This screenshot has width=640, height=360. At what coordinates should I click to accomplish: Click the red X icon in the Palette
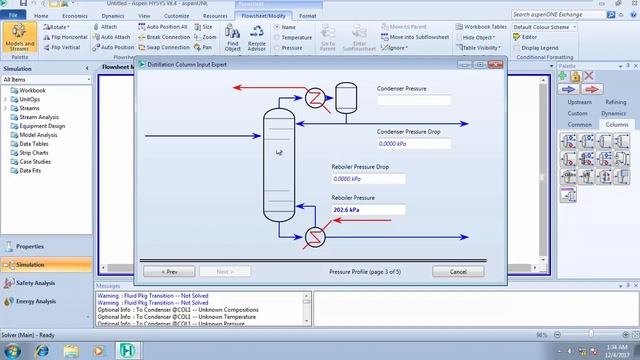(x=589, y=76)
